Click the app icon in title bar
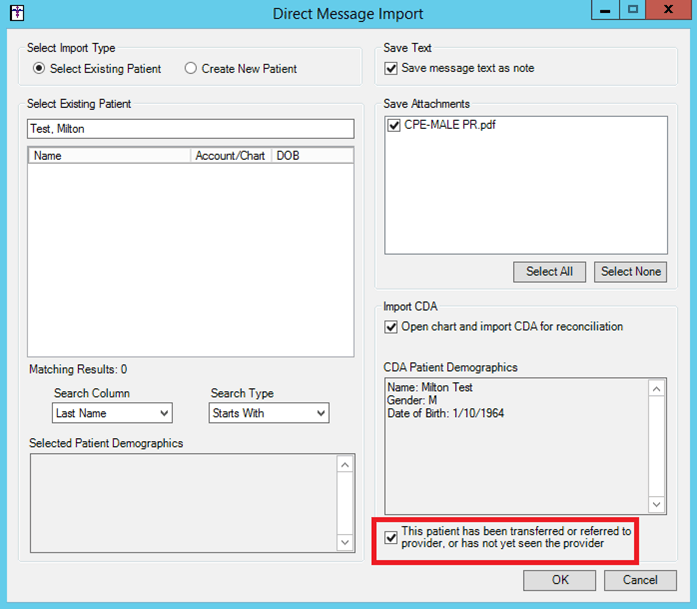 [16, 14]
